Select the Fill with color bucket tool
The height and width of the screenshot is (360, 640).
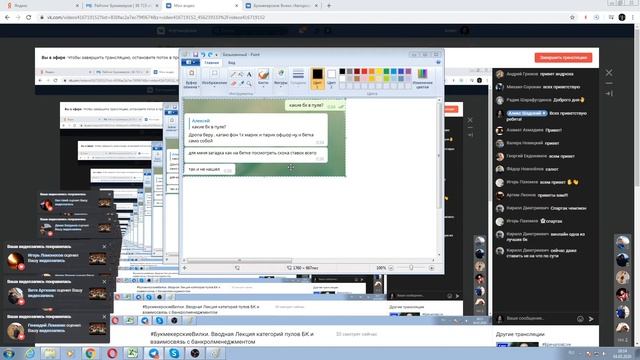pos(241,74)
